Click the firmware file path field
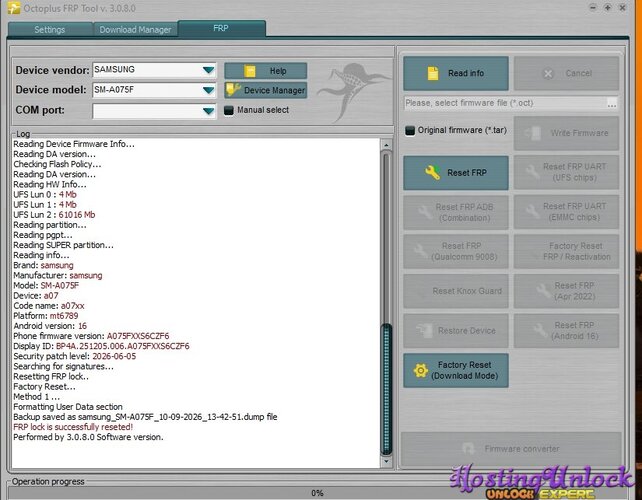 coord(505,103)
